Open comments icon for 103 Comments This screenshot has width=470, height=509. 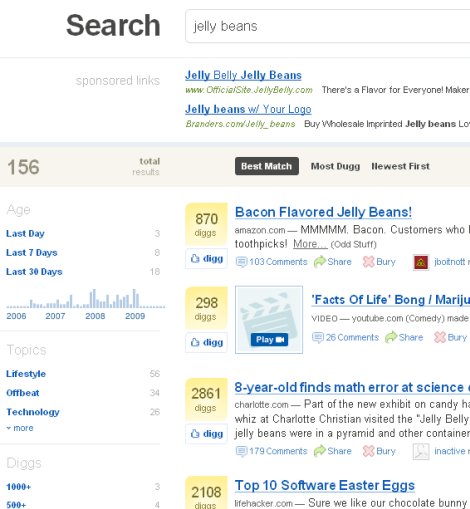tap(241, 262)
